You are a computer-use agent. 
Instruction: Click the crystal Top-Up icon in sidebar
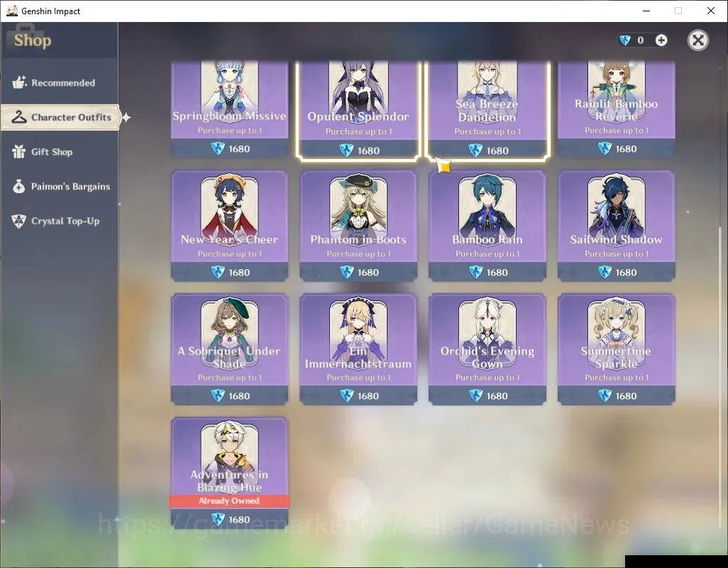tap(19, 221)
